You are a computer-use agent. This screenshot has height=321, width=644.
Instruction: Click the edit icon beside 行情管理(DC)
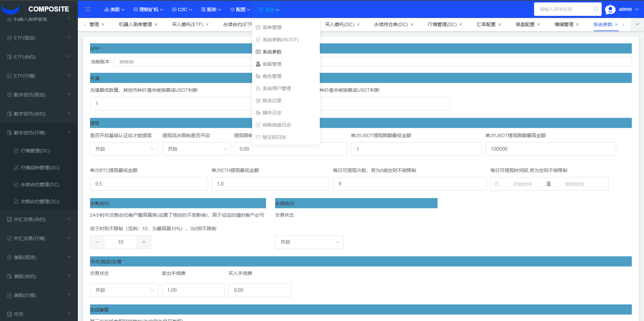click(16, 150)
